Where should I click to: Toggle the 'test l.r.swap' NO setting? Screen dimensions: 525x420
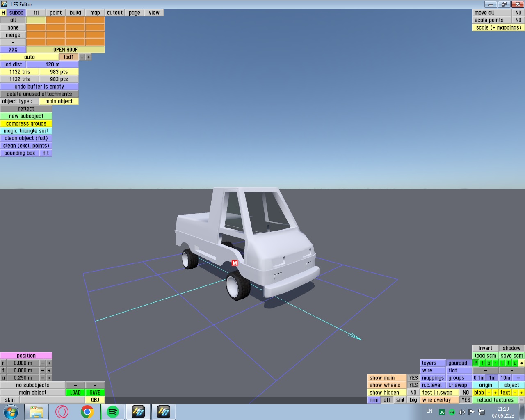tap(466, 393)
